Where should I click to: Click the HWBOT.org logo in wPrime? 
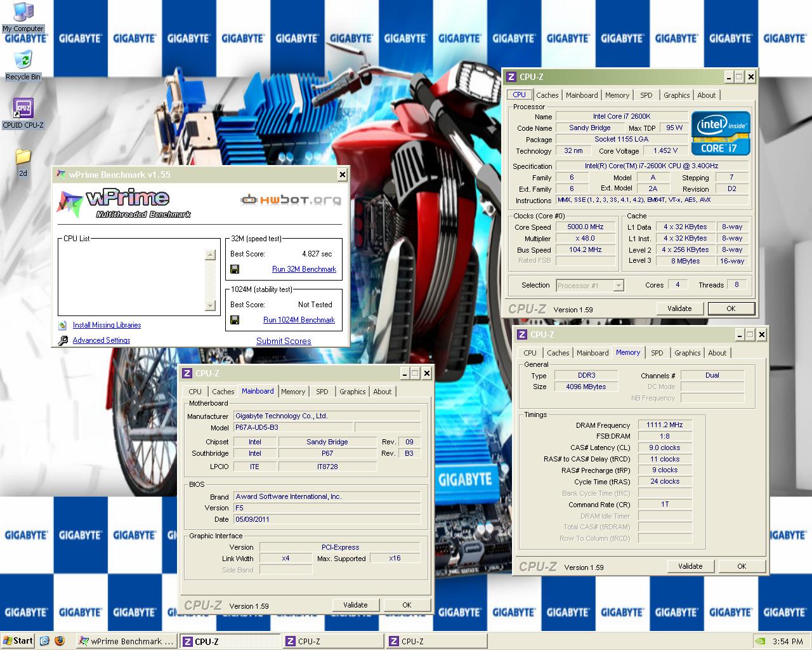[x=291, y=200]
